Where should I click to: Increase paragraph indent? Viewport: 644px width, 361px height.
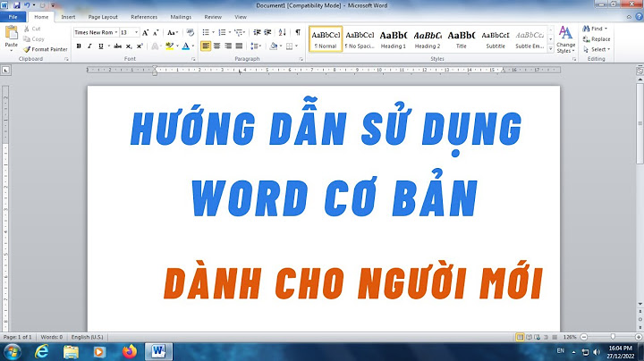click(267, 32)
